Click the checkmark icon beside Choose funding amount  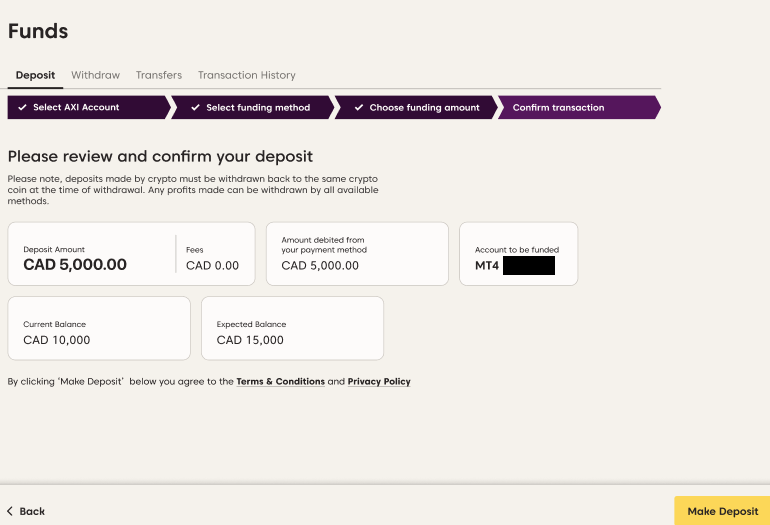(358, 108)
